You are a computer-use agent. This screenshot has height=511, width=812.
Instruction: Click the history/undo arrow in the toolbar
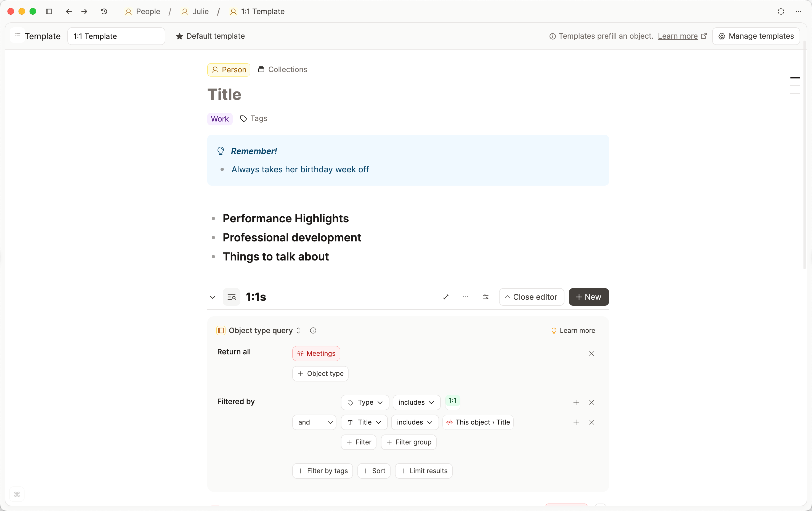(104, 11)
